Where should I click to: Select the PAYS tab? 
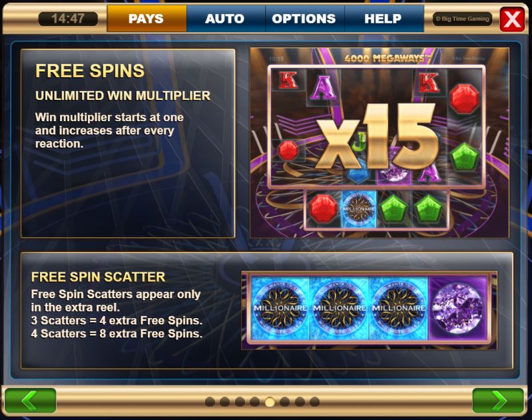point(146,19)
